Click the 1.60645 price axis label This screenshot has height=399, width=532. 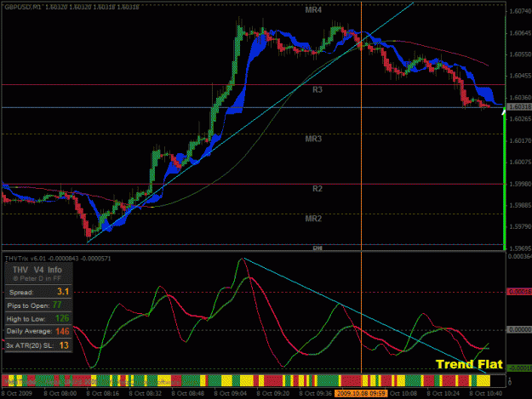pos(520,33)
